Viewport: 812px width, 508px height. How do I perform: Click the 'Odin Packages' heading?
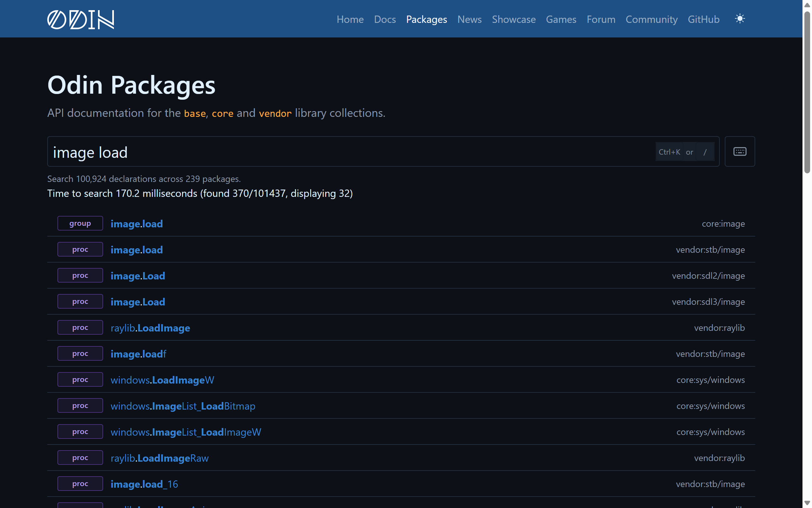pyautogui.click(x=131, y=85)
